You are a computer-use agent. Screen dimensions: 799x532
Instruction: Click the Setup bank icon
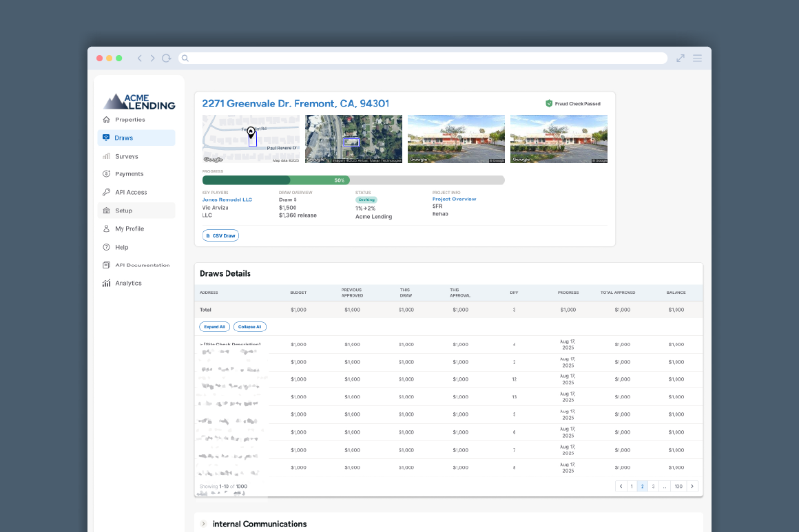coord(107,211)
